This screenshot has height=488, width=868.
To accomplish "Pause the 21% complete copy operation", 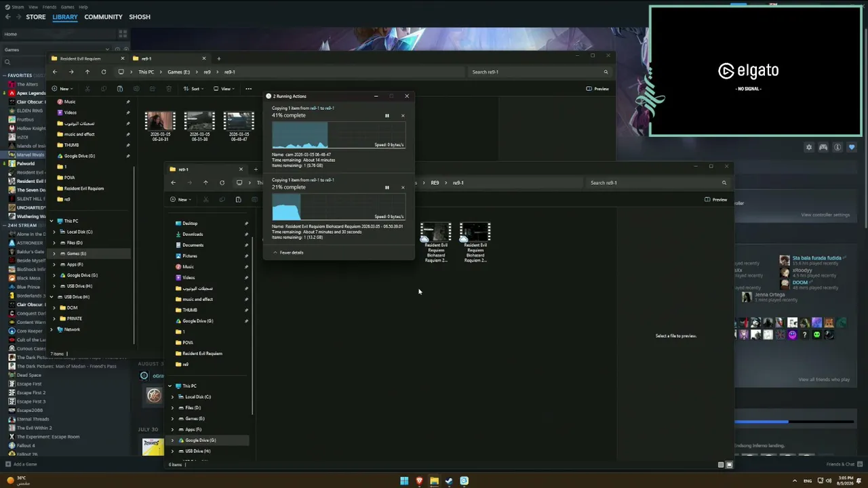I will tap(387, 187).
